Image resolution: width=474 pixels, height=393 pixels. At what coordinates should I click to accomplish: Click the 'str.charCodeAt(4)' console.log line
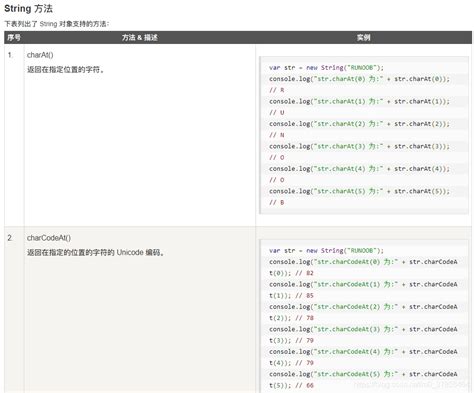pyautogui.click(x=363, y=352)
